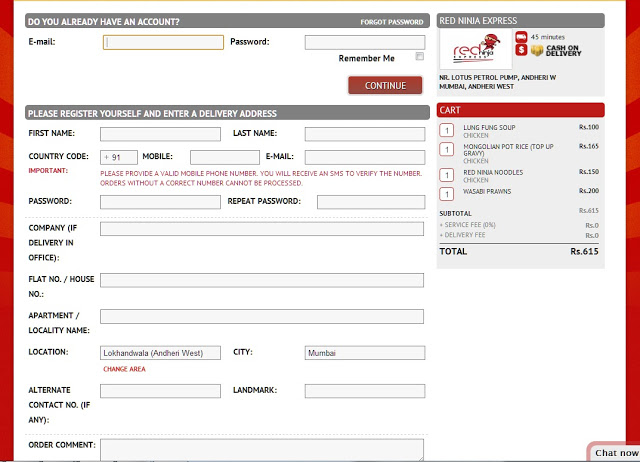Image resolution: width=640 pixels, height=462 pixels.
Task: Click the Please Register Yourself heading
Action: (x=152, y=113)
